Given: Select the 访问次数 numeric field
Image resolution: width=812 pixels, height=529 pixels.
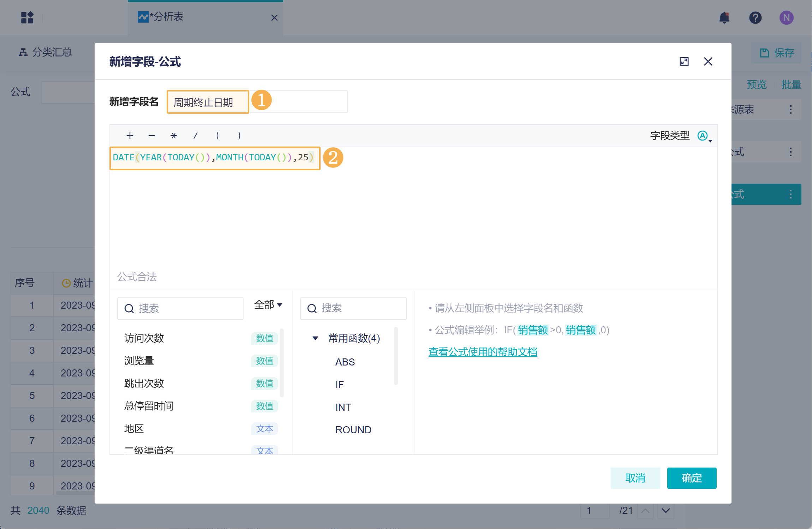Looking at the screenshot, I should click(x=144, y=338).
